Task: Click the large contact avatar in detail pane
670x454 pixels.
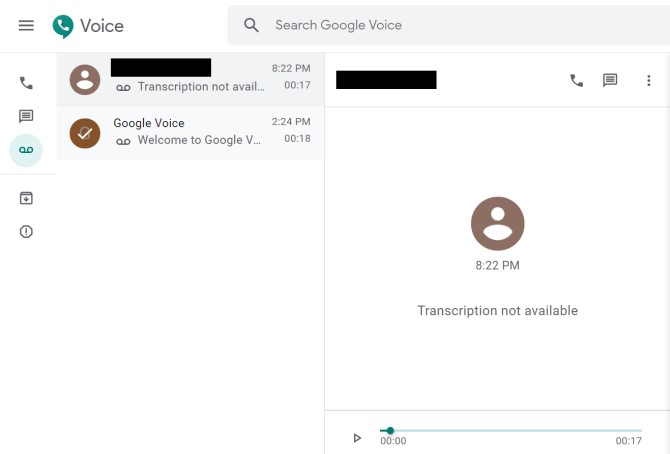Action: [497, 223]
